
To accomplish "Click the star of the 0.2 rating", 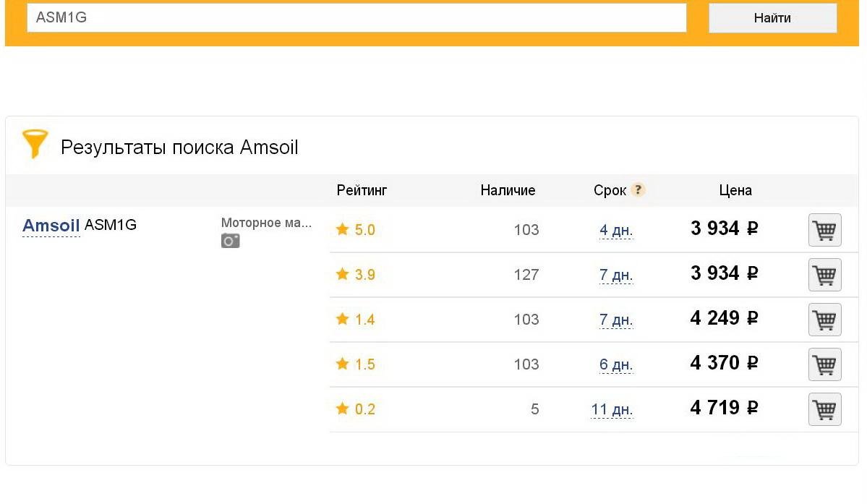I will (342, 409).
